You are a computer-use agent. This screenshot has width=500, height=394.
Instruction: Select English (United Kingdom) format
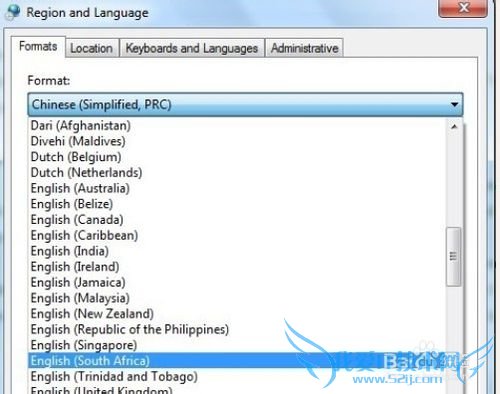[x=237, y=389]
